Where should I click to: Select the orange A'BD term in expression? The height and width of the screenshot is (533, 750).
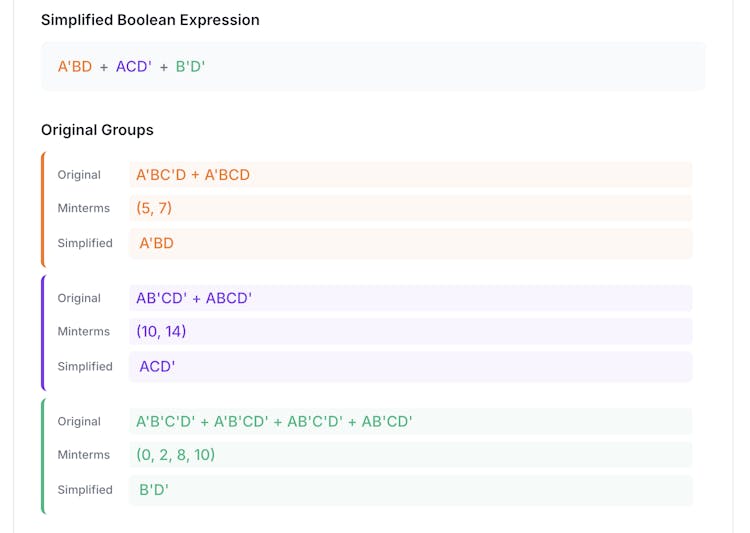(75, 67)
